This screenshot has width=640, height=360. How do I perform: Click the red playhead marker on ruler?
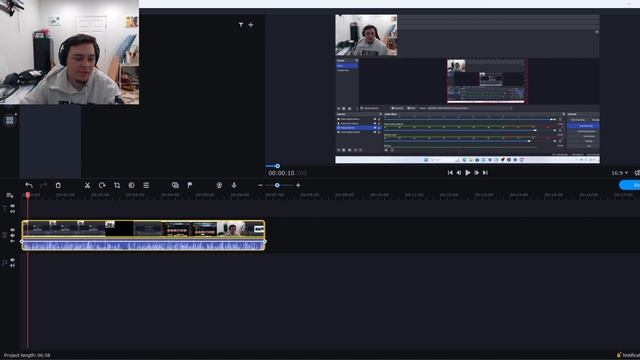28,196
